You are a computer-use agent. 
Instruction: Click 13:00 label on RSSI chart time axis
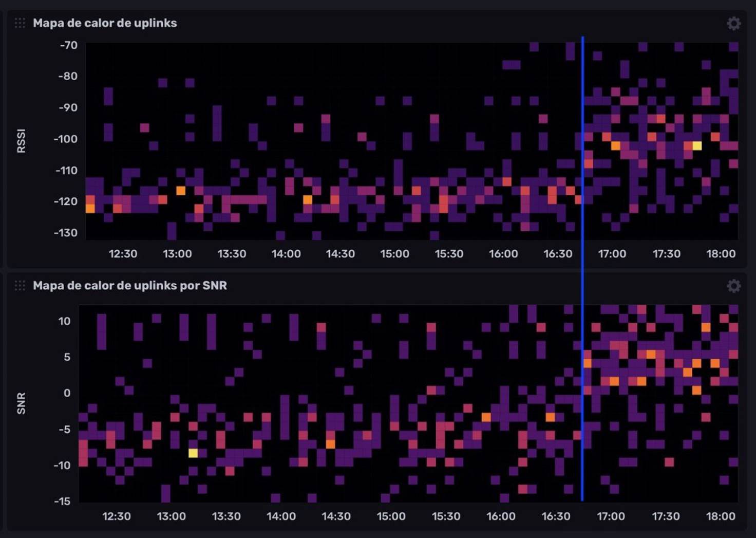(177, 254)
